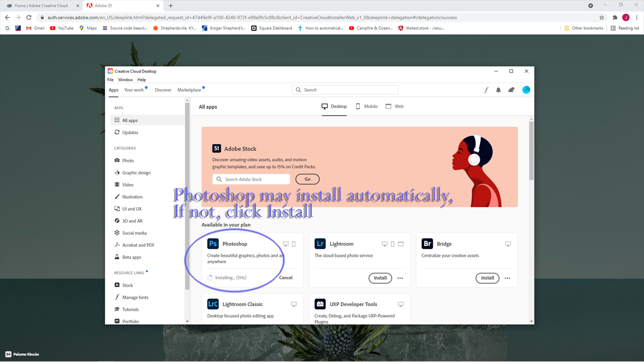
Task: Click the UXP Developer Tools icon
Action: tap(320, 304)
